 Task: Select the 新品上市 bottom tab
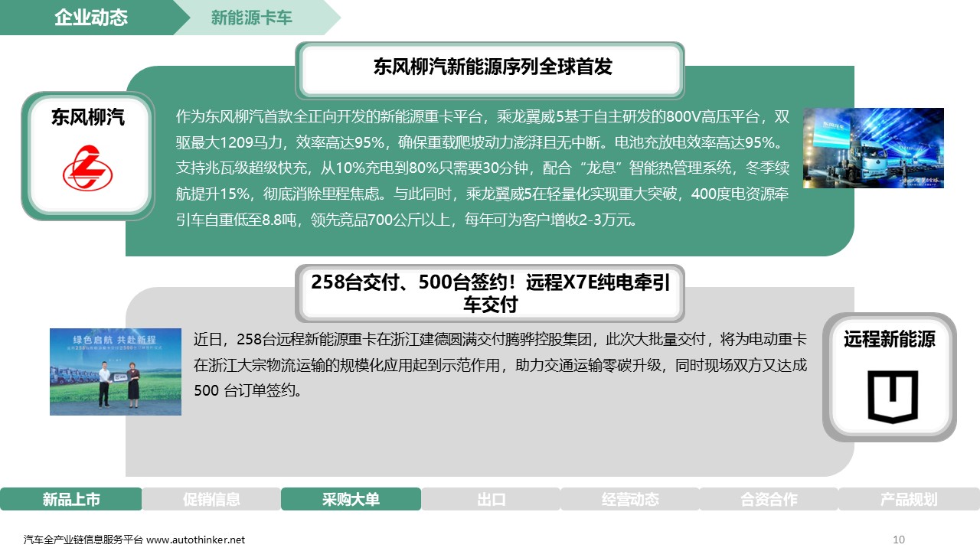(x=70, y=499)
